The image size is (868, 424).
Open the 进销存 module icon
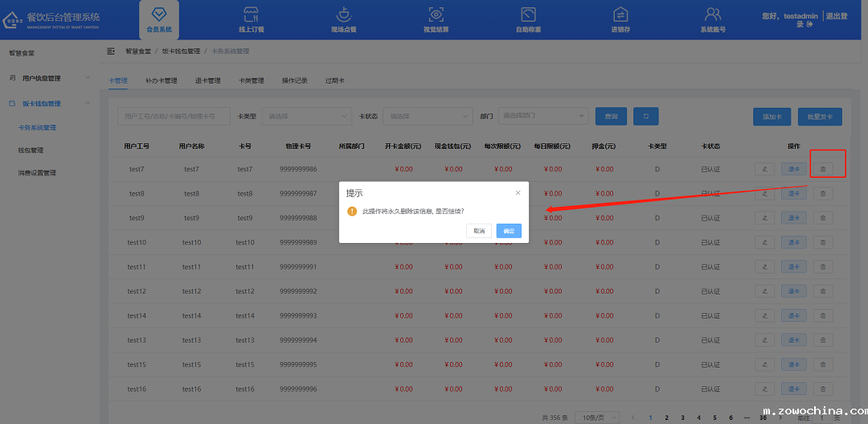[x=620, y=15]
